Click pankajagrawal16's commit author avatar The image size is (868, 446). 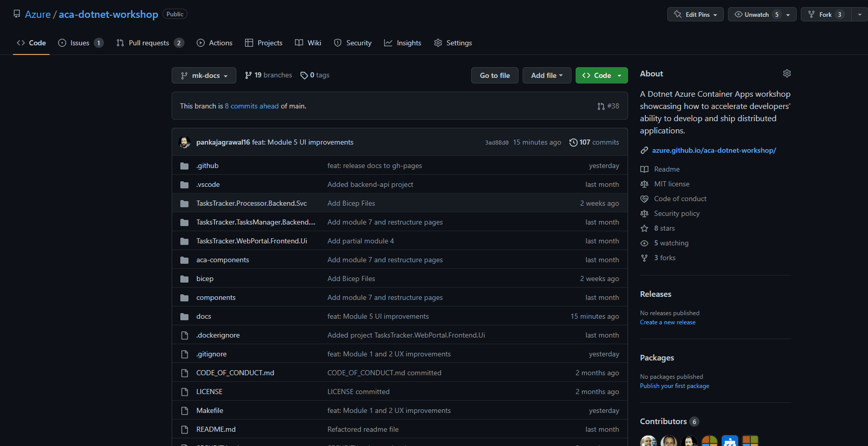click(x=184, y=142)
